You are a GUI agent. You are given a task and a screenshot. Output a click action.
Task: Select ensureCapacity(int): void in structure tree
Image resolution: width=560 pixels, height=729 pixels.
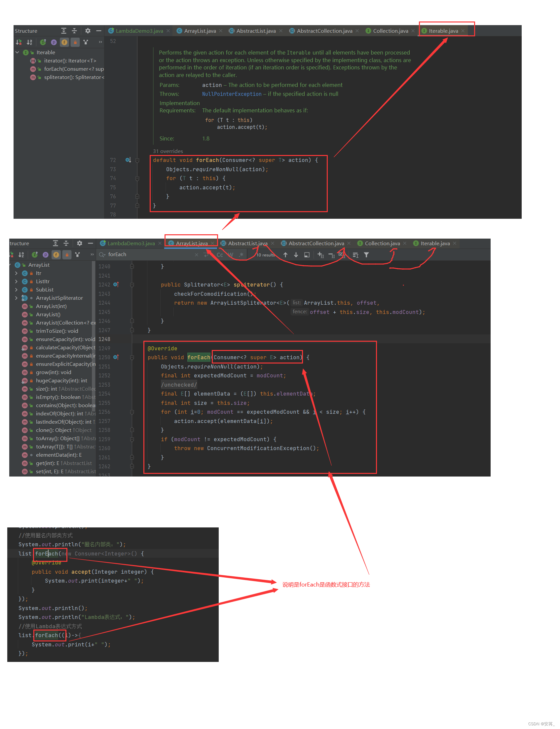pyautogui.click(x=59, y=340)
